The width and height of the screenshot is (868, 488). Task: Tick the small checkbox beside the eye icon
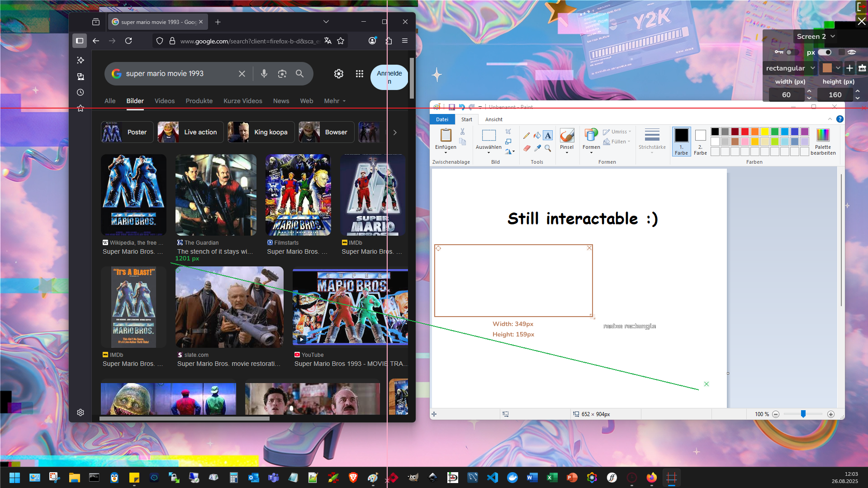(841, 52)
